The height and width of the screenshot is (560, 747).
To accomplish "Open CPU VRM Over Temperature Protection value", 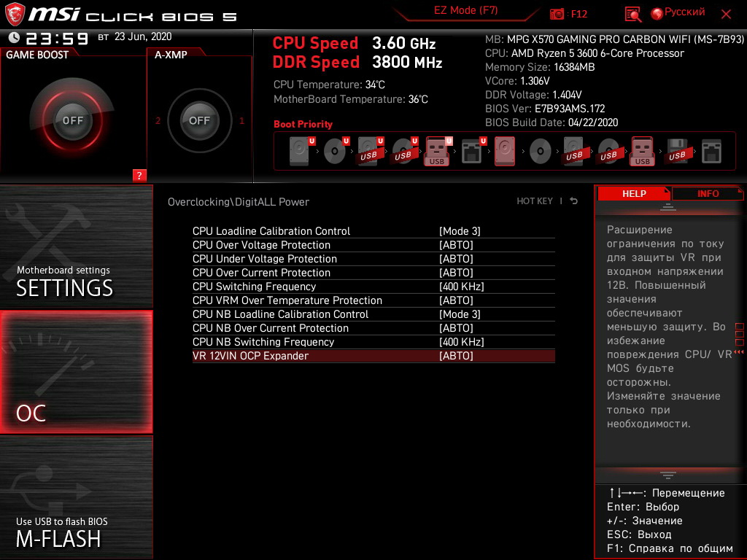I will coord(456,300).
